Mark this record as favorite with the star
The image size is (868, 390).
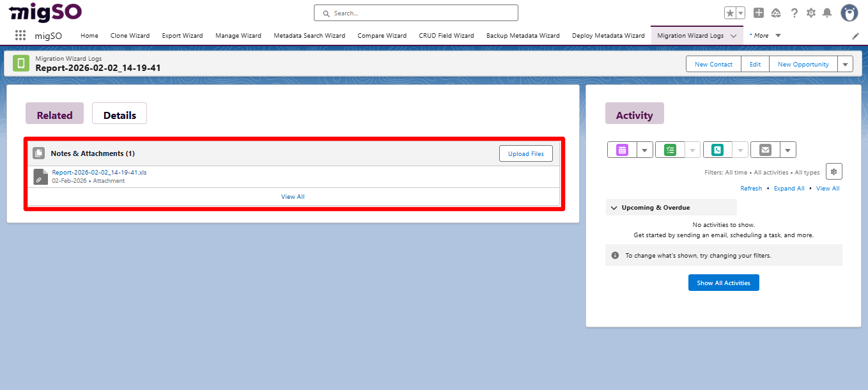click(731, 12)
